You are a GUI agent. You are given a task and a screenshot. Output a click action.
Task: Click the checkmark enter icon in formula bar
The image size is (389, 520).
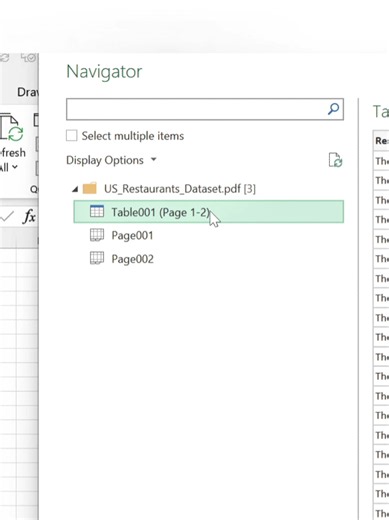point(7,217)
